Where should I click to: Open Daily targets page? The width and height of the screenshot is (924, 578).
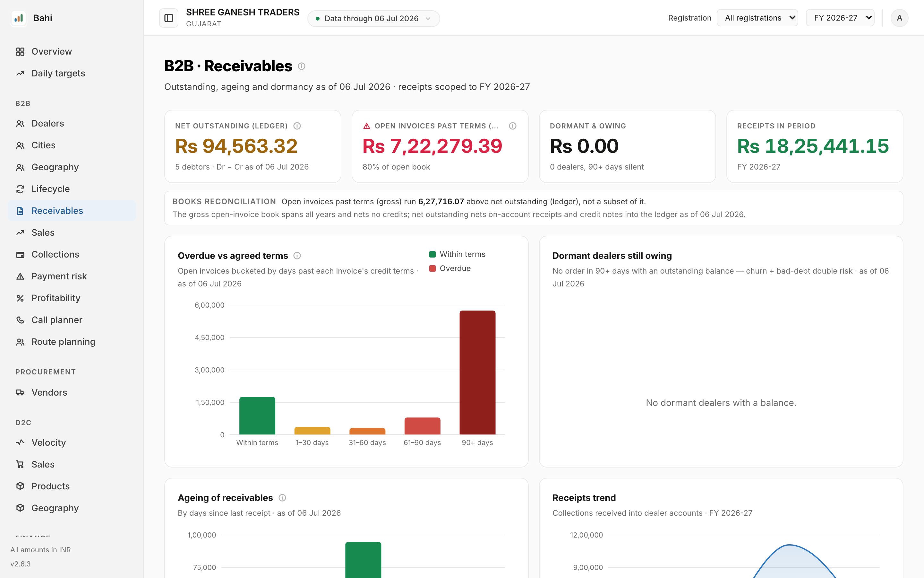[x=72, y=74]
